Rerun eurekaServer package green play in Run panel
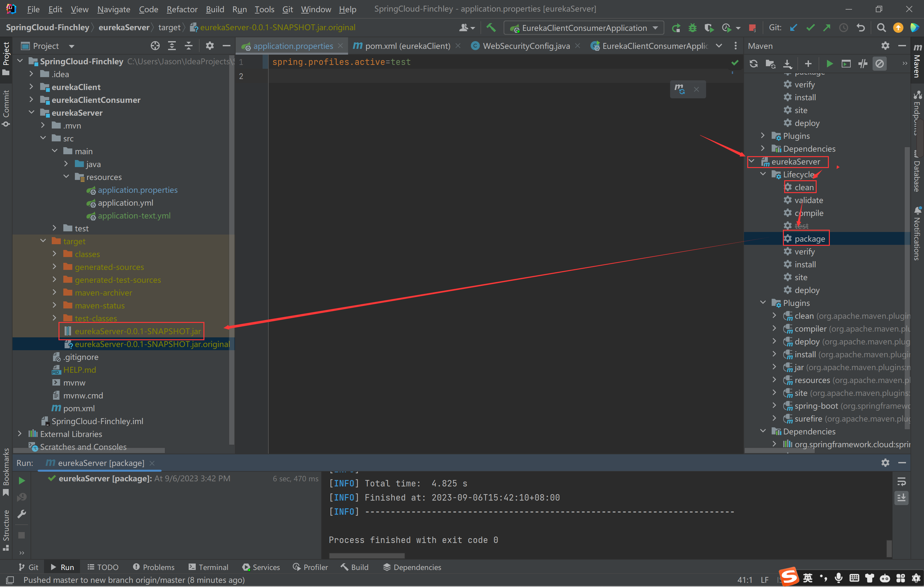924x587 pixels. pyautogui.click(x=22, y=481)
